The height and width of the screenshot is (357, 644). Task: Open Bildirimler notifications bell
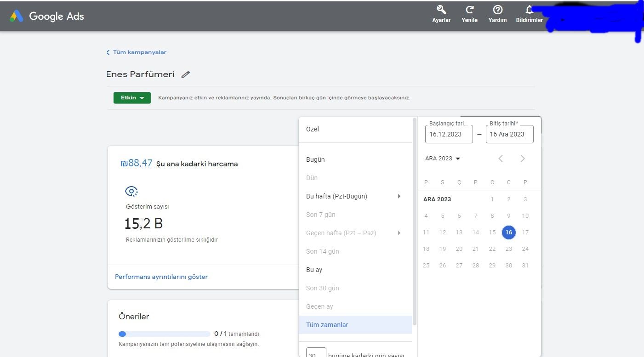pyautogui.click(x=530, y=10)
